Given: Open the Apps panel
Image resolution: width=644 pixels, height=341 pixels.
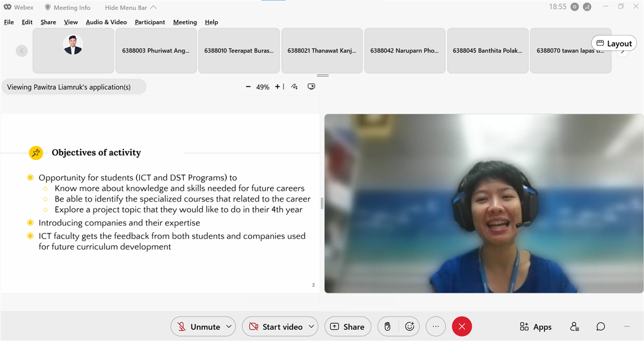Looking at the screenshot, I should 535,326.
